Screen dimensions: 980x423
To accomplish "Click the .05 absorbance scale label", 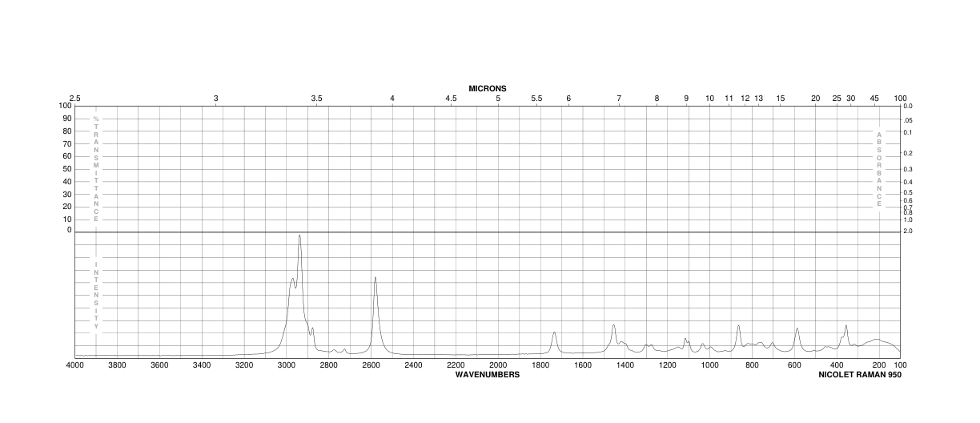I will 907,120.
